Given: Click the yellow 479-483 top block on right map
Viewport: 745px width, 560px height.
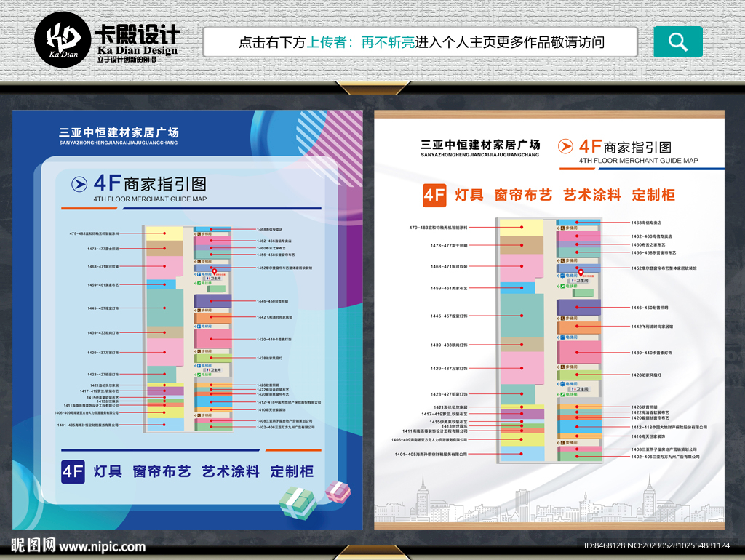Looking at the screenshot, I should pyautogui.click(x=521, y=227).
